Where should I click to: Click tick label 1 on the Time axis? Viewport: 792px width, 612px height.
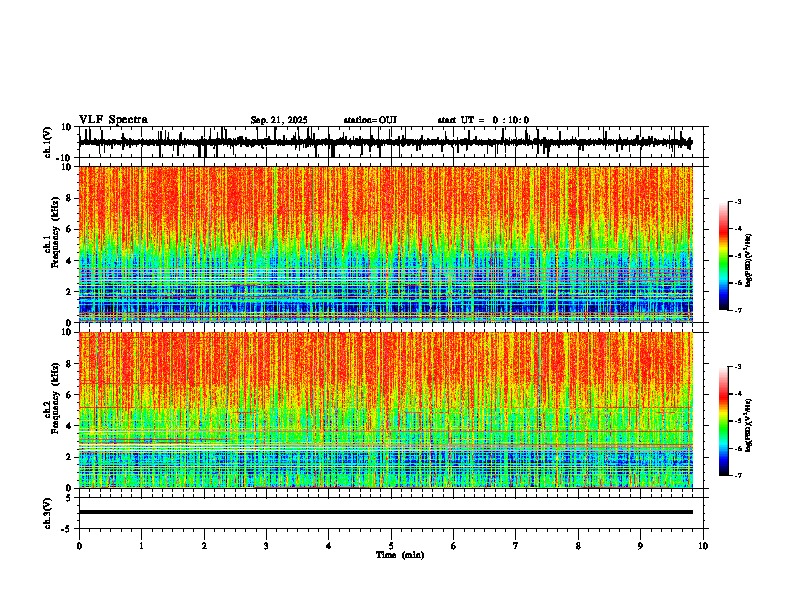(141, 546)
